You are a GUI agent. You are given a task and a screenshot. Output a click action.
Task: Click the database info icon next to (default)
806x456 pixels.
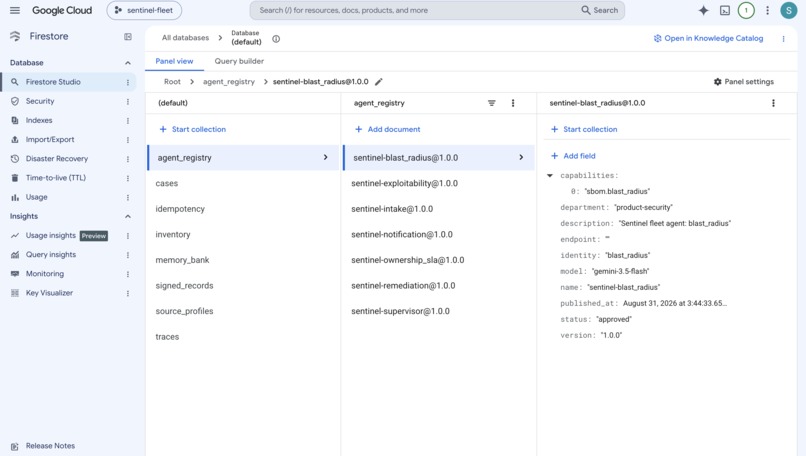click(276, 39)
